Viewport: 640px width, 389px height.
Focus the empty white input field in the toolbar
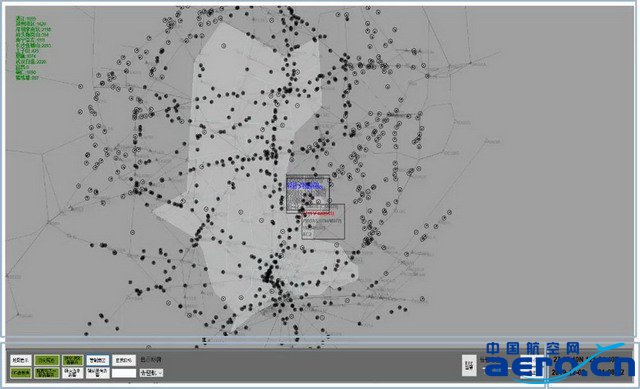[x=124, y=373]
